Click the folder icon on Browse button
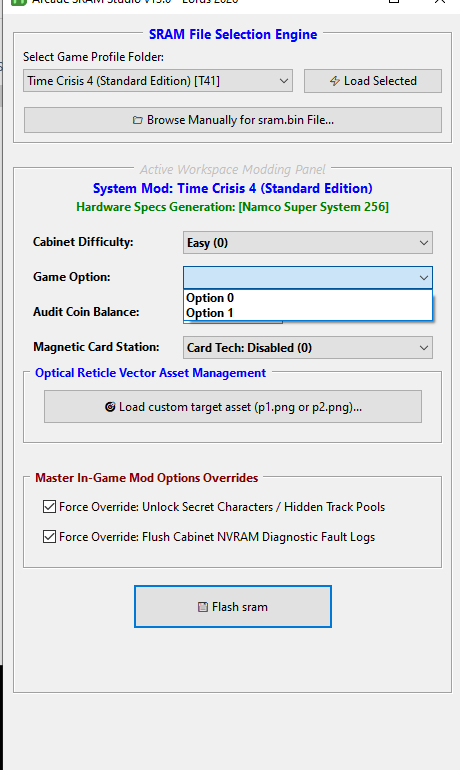Viewport: 460px width, 770px height. point(137,120)
